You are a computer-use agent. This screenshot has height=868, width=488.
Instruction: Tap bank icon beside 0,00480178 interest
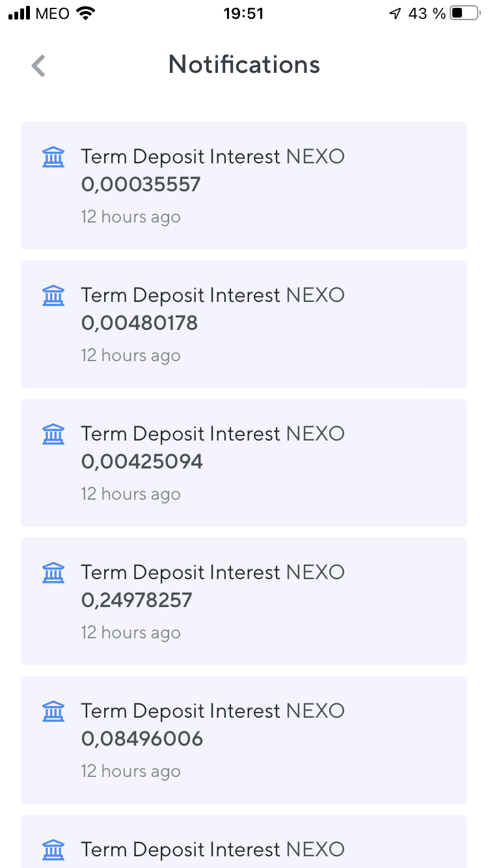[53, 296]
